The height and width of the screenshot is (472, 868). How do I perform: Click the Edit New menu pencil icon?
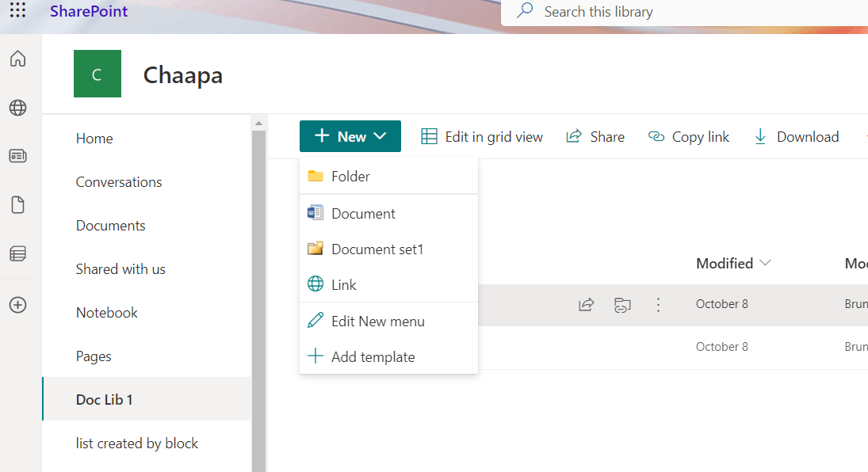pyautogui.click(x=315, y=320)
